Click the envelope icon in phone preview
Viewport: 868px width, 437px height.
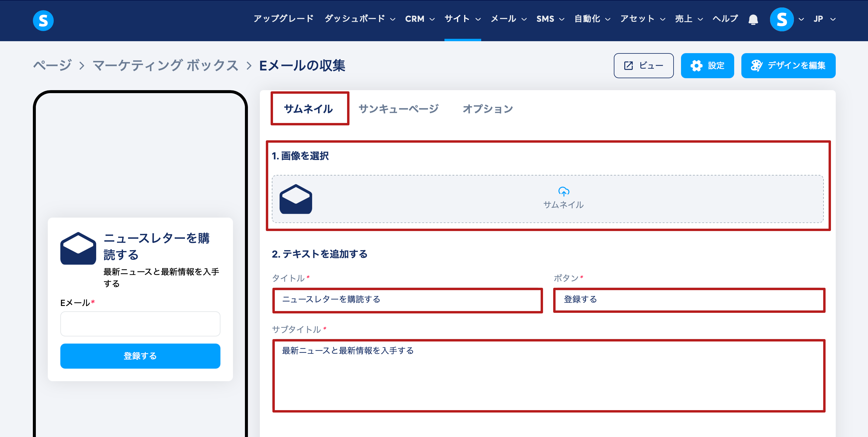pos(78,248)
